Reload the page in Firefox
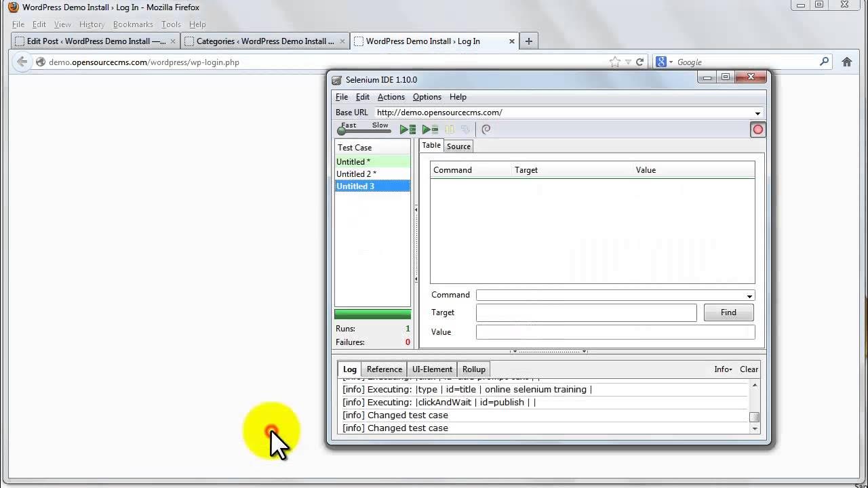 (x=639, y=62)
